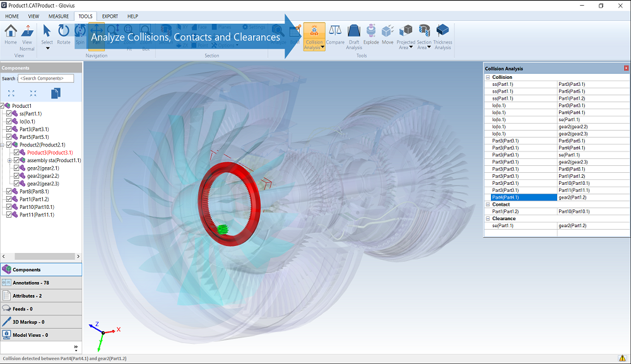Click the Attributes panel icon
Image resolution: width=631 pixels, height=364 pixels.
6,296
